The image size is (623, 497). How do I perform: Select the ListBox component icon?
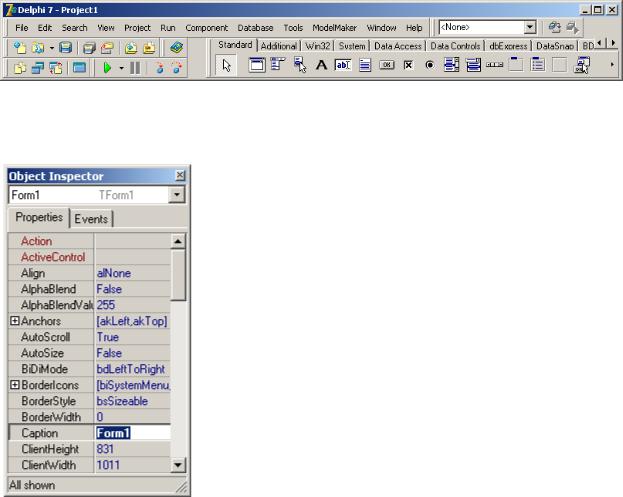(451, 65)
